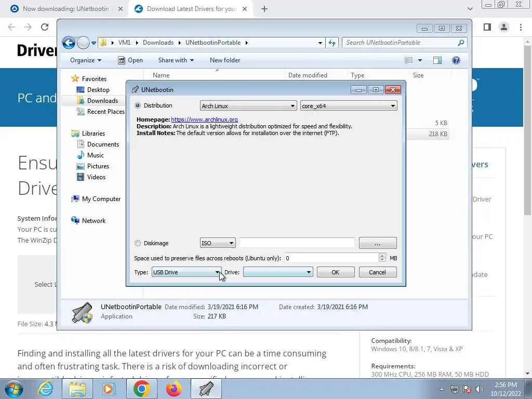Open Firefox from the taskbar

174,389
